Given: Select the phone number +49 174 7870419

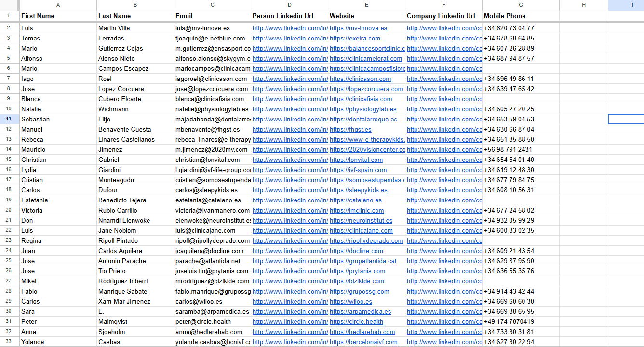Looking at the screenshot, I should click(x=521, y=321).
